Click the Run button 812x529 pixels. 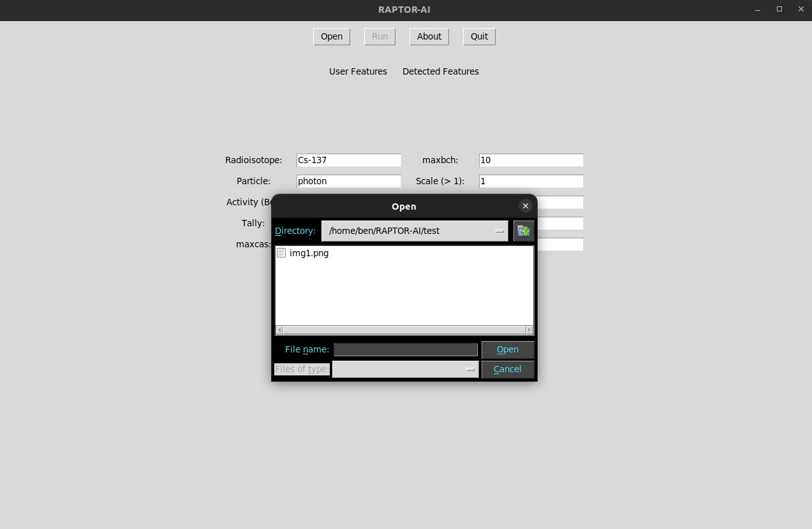pos(380,36)
